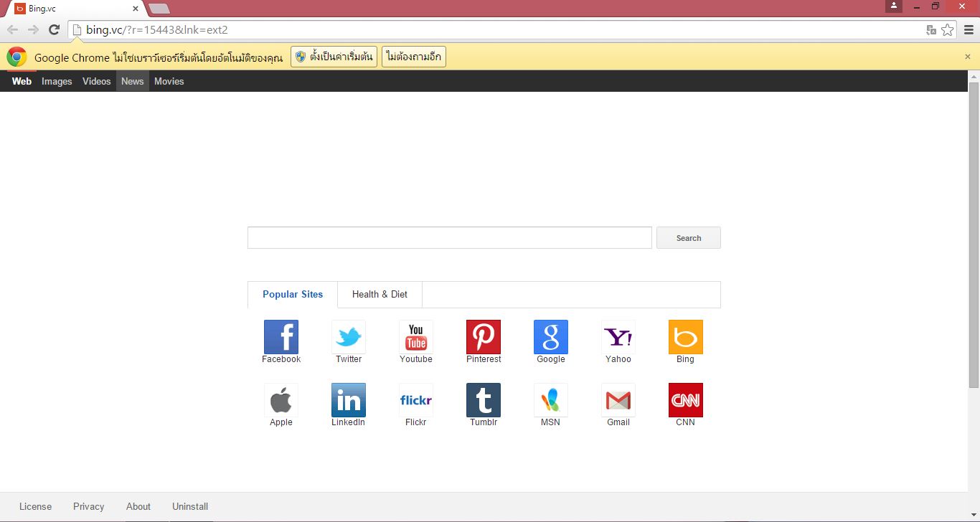980x522 pixels.
Task: Switch to the News search category
Action: [133, 81]
